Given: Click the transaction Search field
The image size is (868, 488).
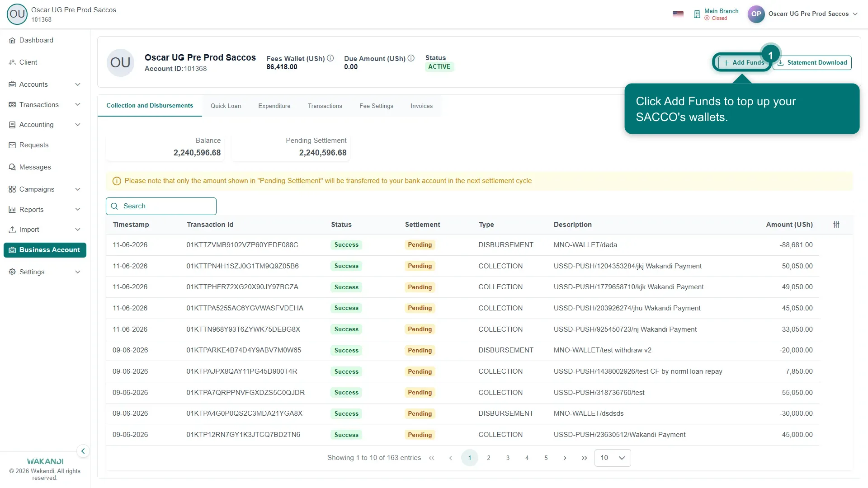Looking at the screenshot, I should [161, 206].
